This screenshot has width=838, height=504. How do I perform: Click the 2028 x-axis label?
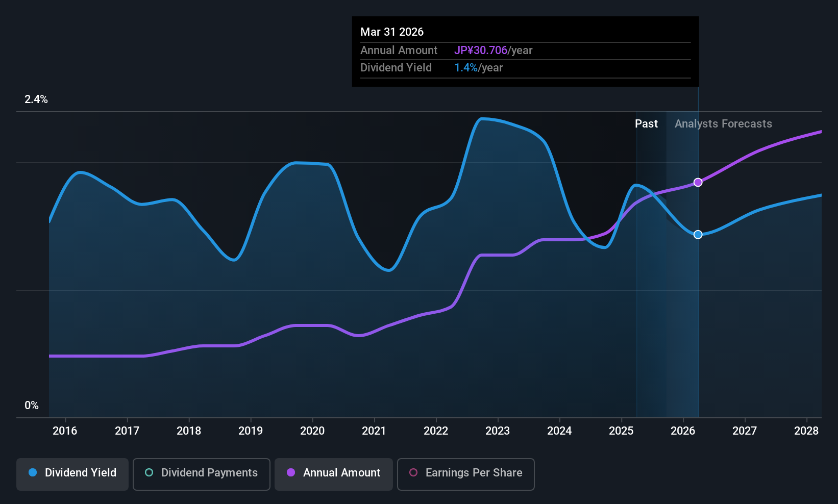point(806,431)
